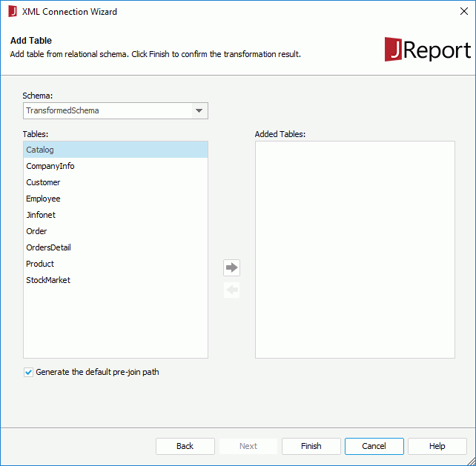Click the left arrow remove-table icon
Viewport: 476px width, 466px height.
tap(231, 290)
